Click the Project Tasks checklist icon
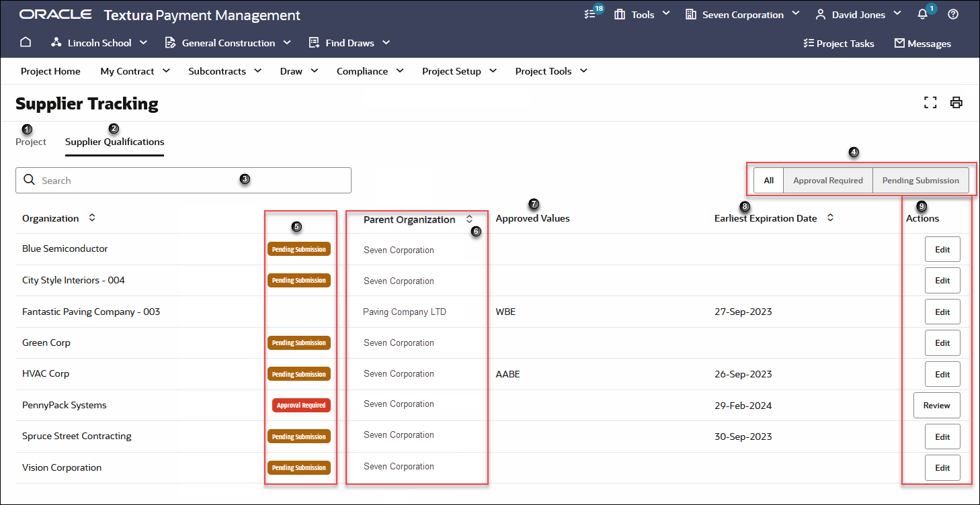The height and width of the screenshot is (505, 980). coord(808,43)
